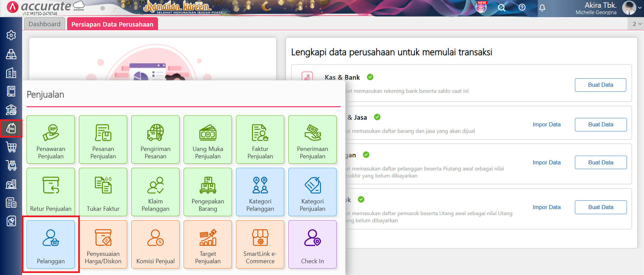Open Penawaran Penjualan module

pyautogui.click(x=51, y=140)
